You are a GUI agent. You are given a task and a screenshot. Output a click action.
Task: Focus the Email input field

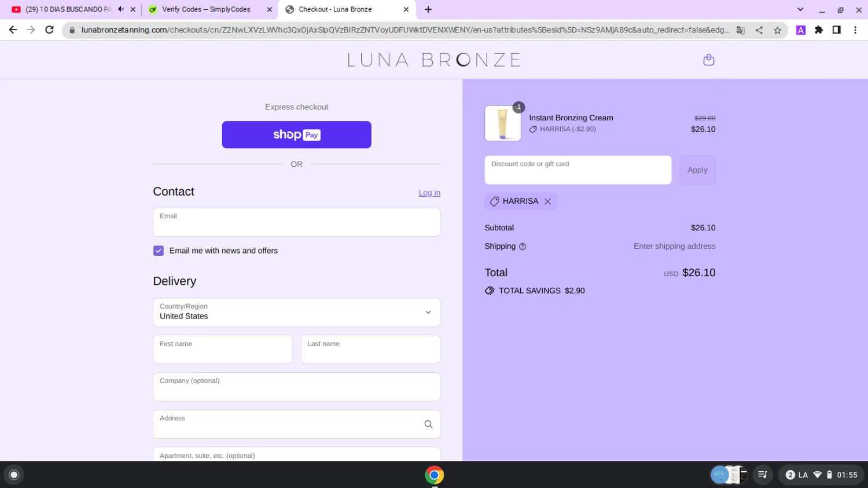coord(296,222)
